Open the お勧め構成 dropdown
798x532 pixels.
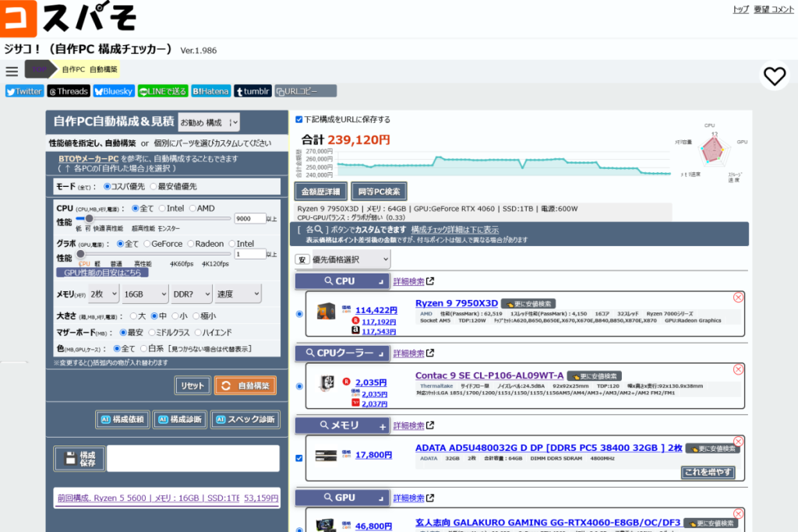pos(209,122)
